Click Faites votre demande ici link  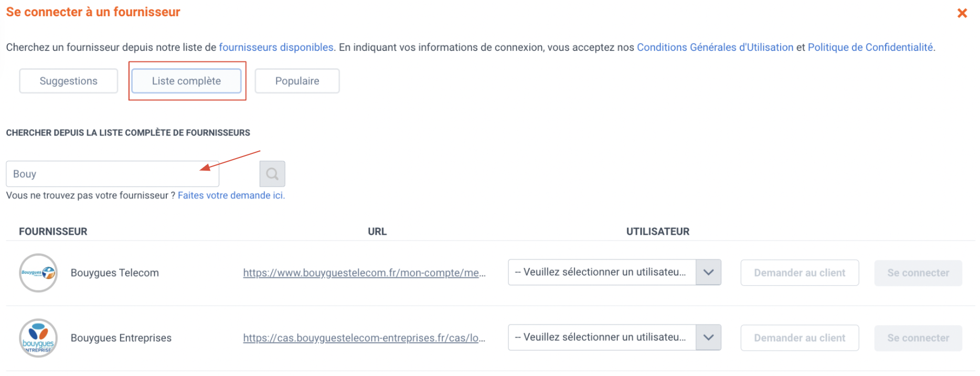tap(231, 195)
